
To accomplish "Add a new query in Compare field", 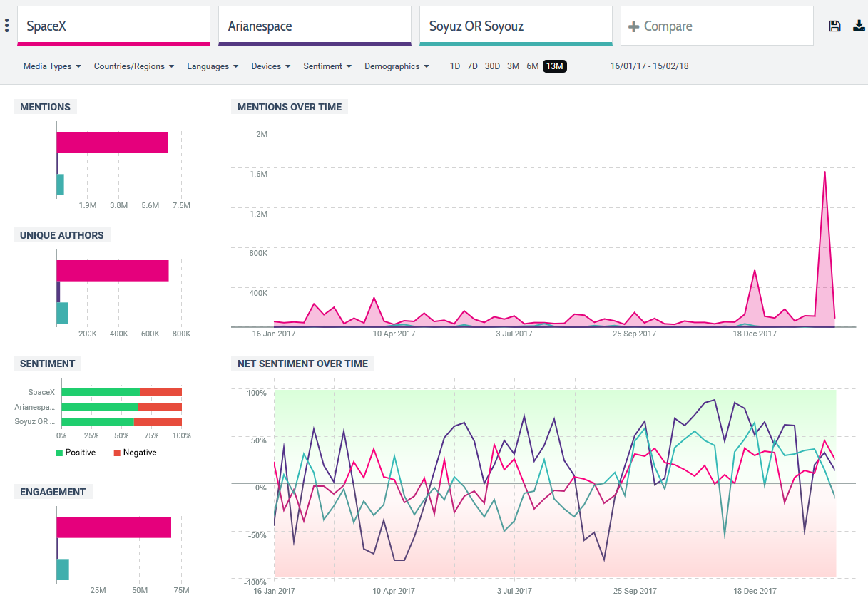I will pyautogui.click(x=717, y=26).
